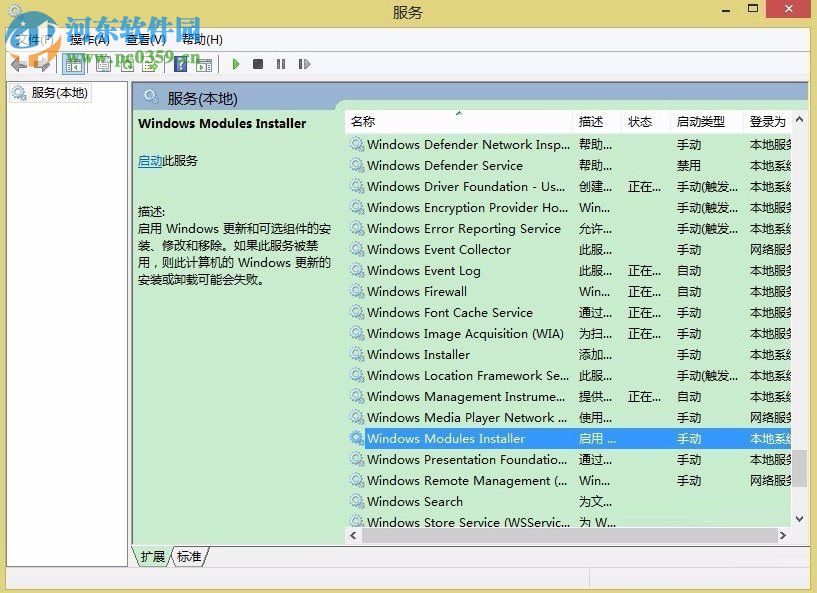817x593 pixels.
Task: Switch to the 标准 tab
Action: [x=188, y=557]
